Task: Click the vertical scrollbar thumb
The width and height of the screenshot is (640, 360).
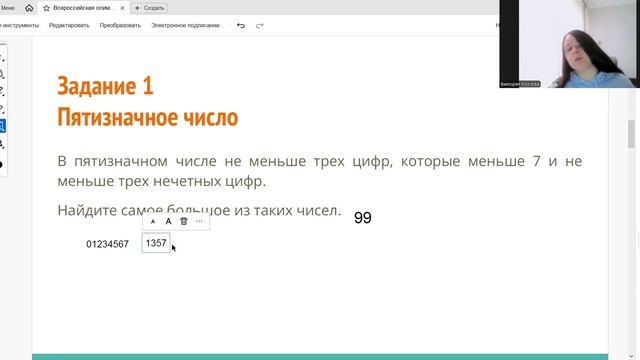Action: point(631,135)
